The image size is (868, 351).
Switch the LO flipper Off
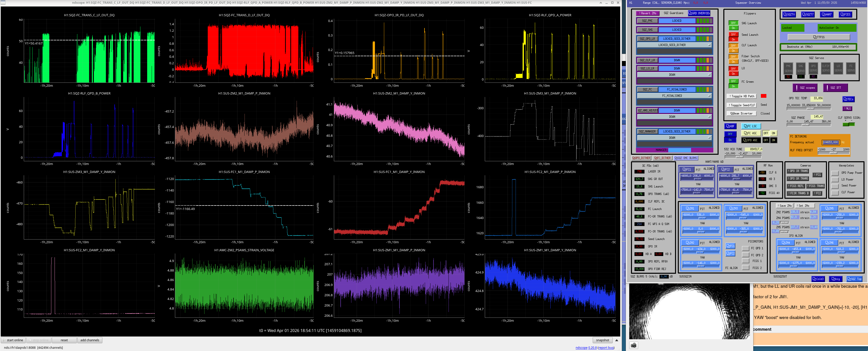(733, 69)
